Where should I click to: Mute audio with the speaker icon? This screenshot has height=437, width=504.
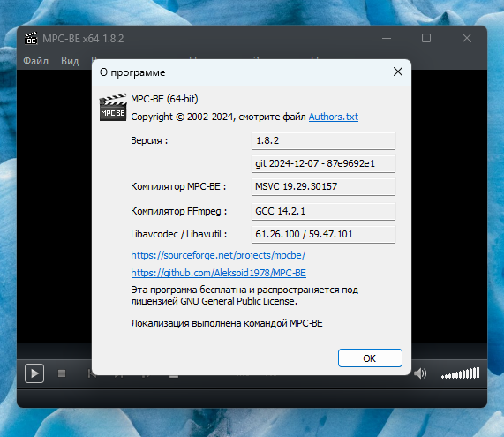[x=420, y=373]
